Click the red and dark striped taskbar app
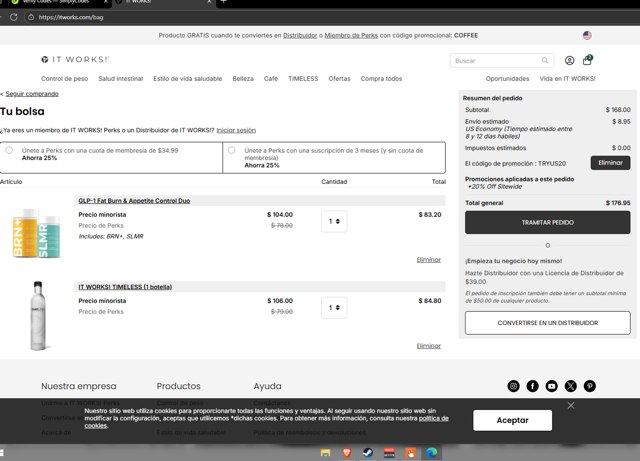This screenshot has width=640, height=461. click(x=389, y=452)
